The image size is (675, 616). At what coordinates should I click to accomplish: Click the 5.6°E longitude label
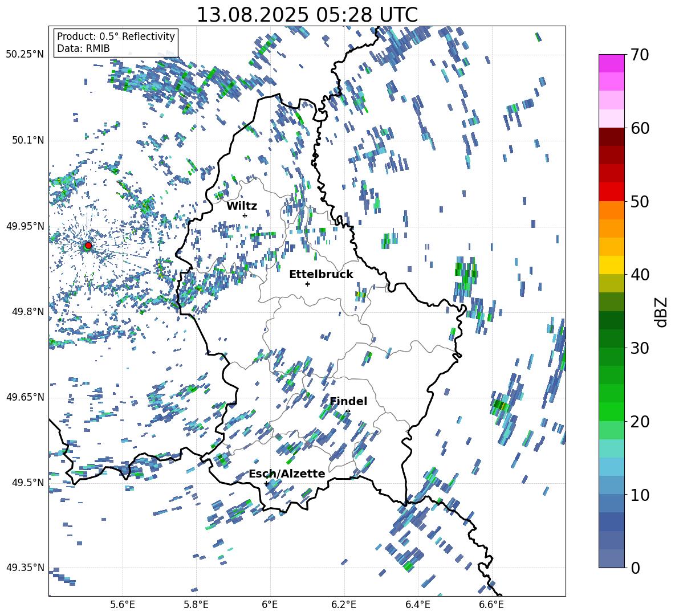[123, 605]
